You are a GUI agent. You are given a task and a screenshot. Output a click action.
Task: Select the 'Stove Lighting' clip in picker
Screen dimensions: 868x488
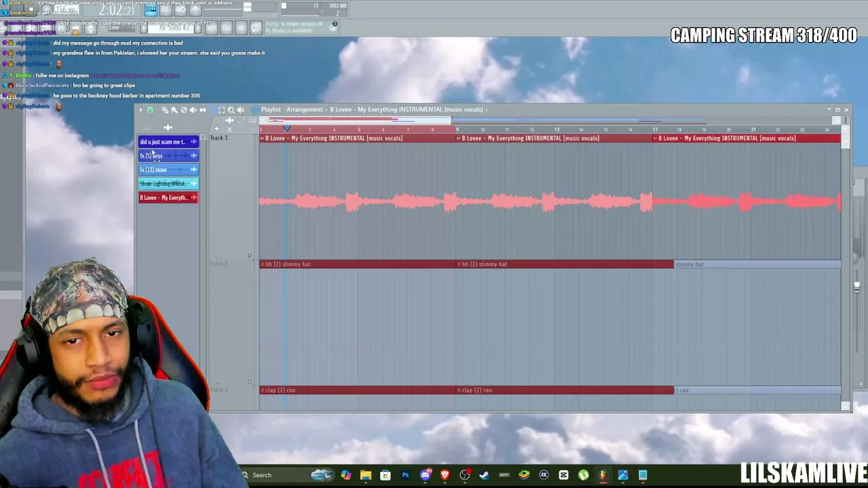[168, 184]
